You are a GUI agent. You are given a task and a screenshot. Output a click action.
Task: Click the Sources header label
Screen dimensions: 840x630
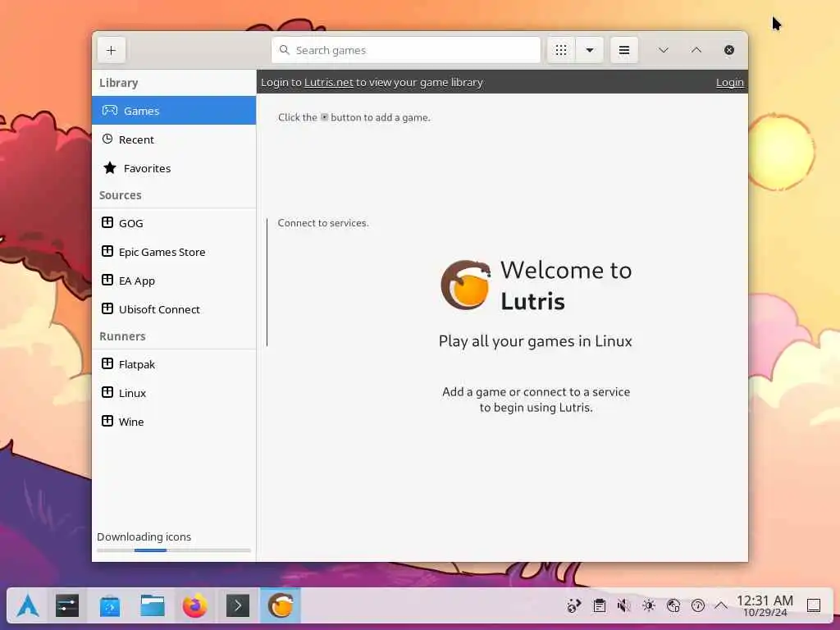pos(120,195)
